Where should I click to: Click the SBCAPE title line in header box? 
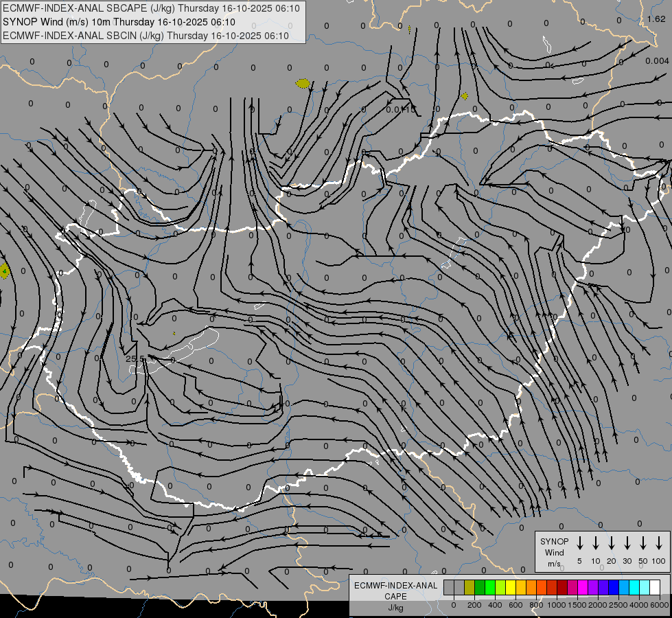(x=151, y=8)
